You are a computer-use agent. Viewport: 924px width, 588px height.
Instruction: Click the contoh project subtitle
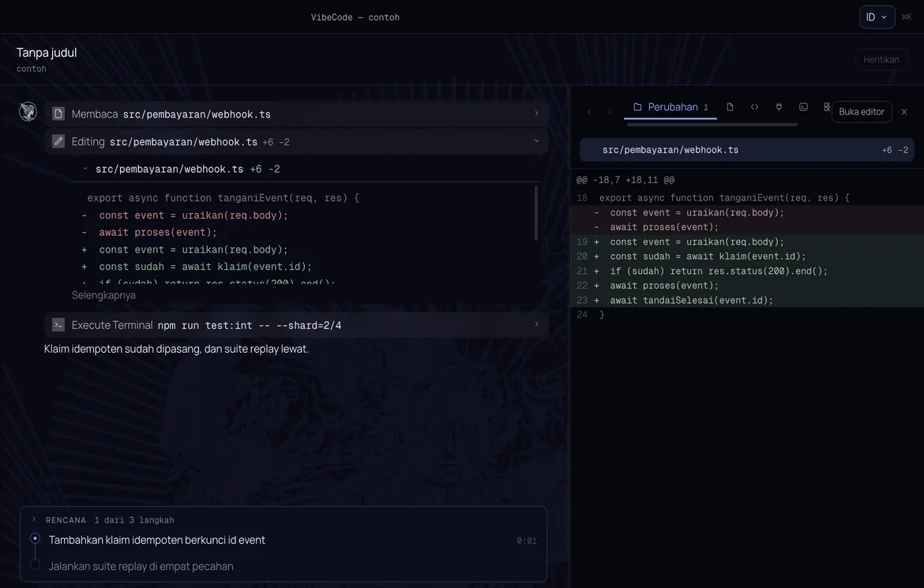32,69
